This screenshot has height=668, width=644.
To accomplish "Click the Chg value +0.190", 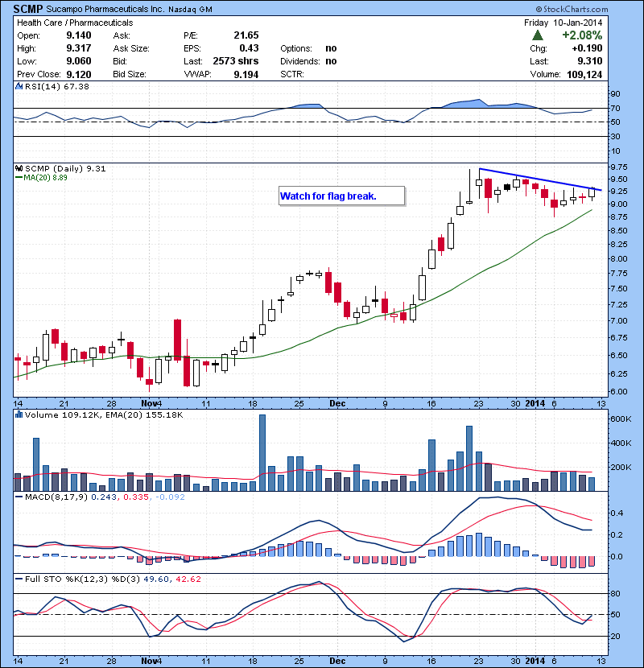I will point(587,48).
